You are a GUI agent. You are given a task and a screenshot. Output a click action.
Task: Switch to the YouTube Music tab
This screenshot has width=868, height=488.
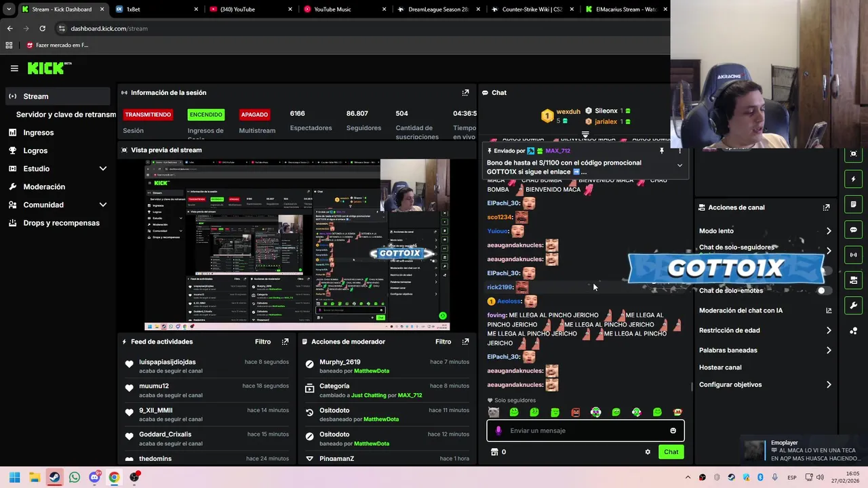pyautogui.click(x=344, y=9)
